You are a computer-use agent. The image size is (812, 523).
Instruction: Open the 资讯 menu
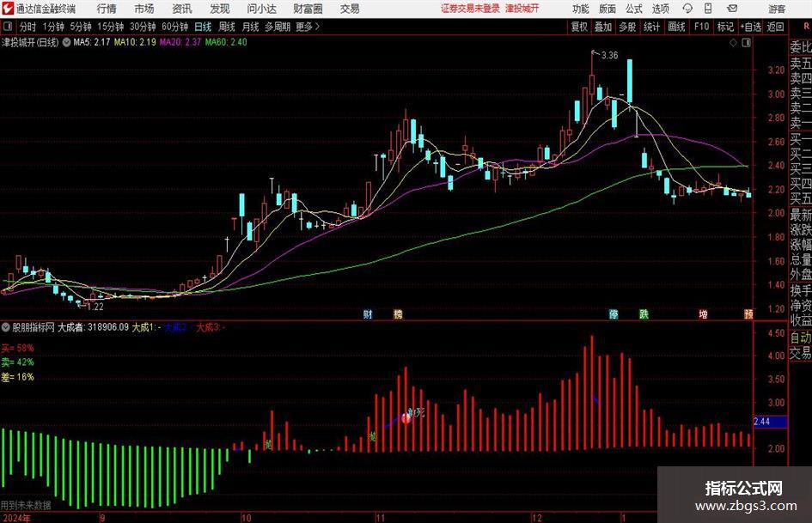tap(182, 9)
